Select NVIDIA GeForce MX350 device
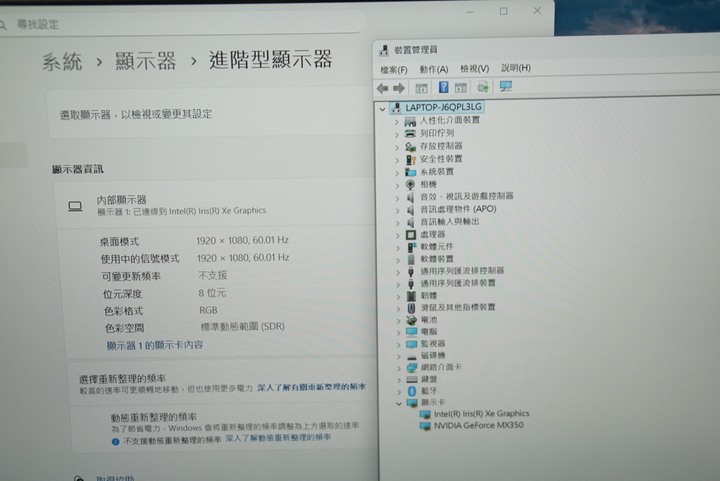 coord(478,425)
